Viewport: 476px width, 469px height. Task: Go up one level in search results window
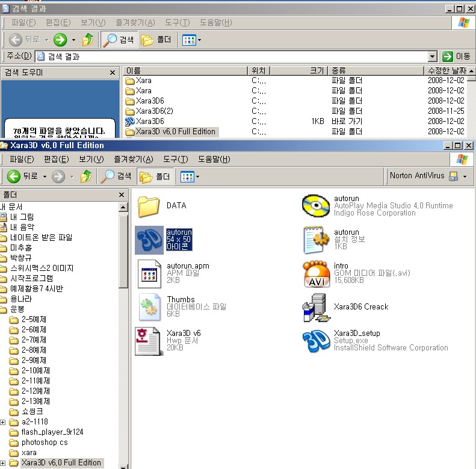[88, 40]
